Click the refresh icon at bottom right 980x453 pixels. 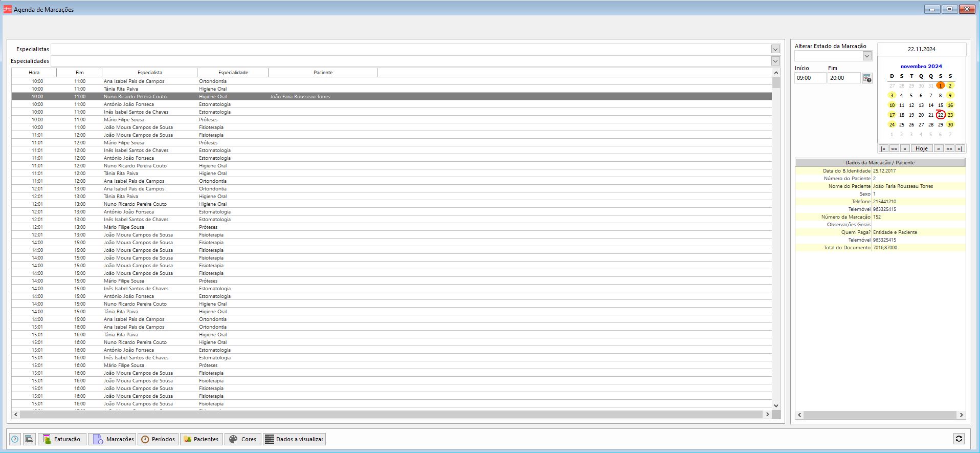pyautogui.click(x=959, y=439)
